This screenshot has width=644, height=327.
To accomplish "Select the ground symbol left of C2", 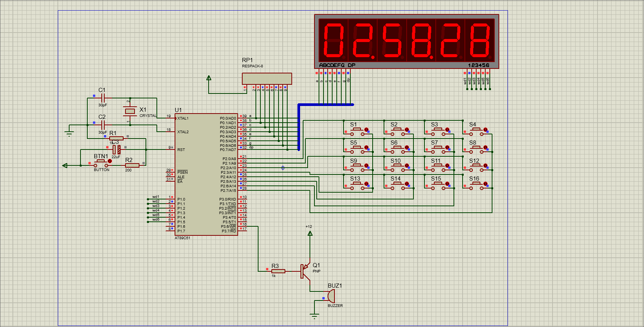I will coord(69,134).
